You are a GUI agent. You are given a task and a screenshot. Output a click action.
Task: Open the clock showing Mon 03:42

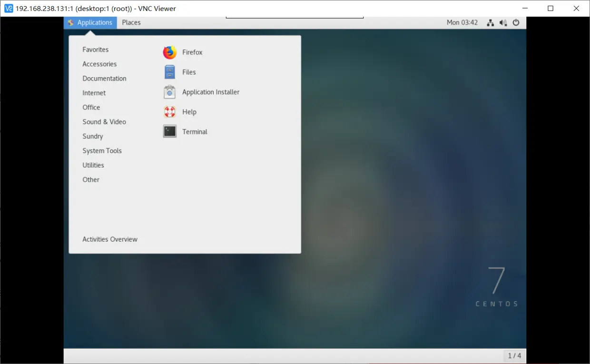click(x=462, y=22)
